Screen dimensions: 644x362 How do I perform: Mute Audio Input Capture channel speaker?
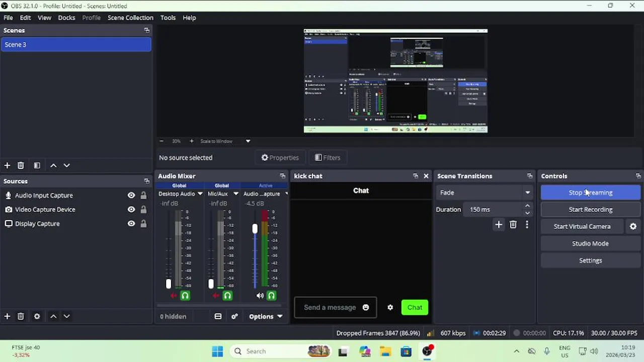[260, 296]
